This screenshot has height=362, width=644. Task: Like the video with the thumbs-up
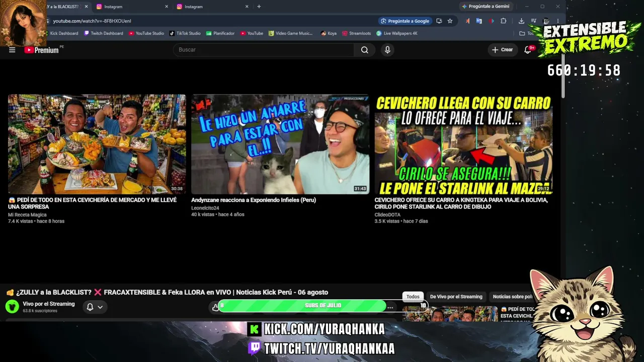tap(216, 307)
